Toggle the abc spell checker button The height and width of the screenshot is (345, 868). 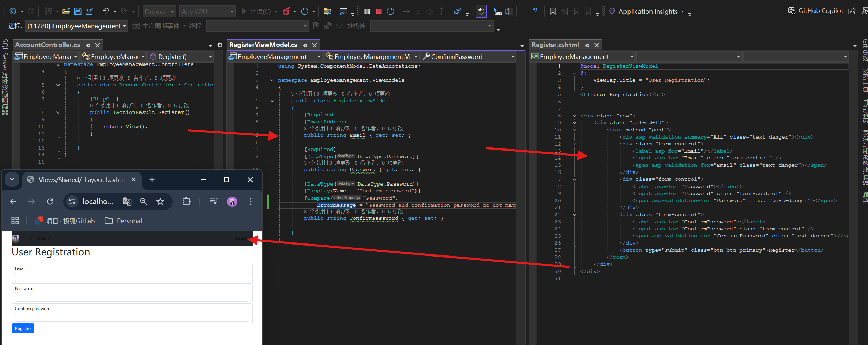click(x=481, y=11)
